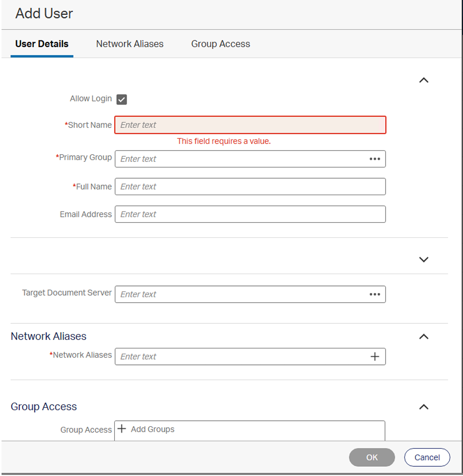
Task: Focus the Full Name input field
Action: pyautogui.click(x=250, y=187)
